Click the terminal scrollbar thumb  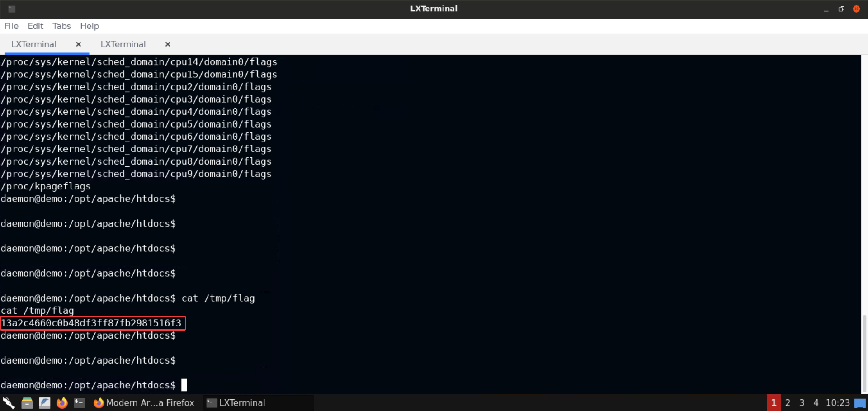point(864,354)
